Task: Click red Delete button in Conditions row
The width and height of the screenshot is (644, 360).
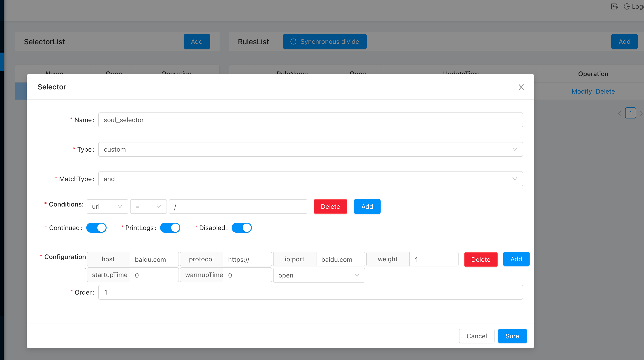Action: 330,207
